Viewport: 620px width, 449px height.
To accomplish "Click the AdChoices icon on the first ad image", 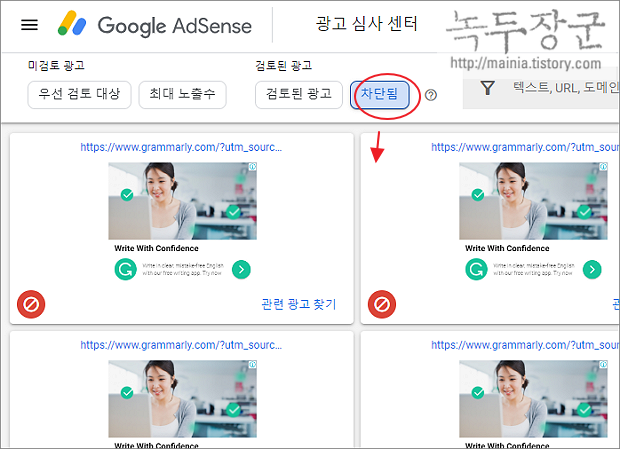I will pyautogui.click(x=253, y=166).
